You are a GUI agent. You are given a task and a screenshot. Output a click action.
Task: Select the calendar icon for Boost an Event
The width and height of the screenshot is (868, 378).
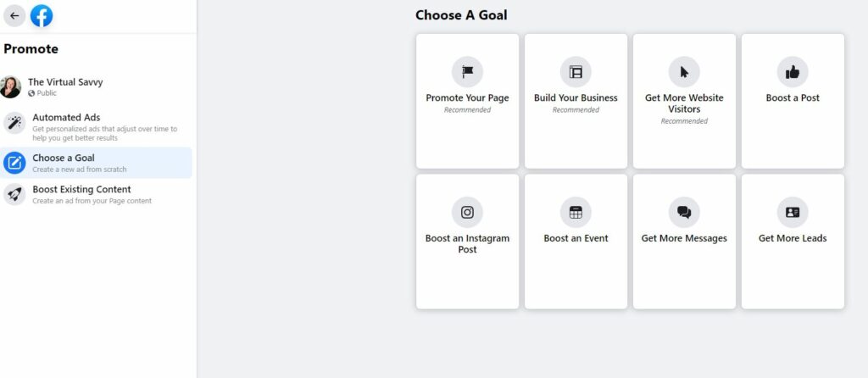pos(576,213)
